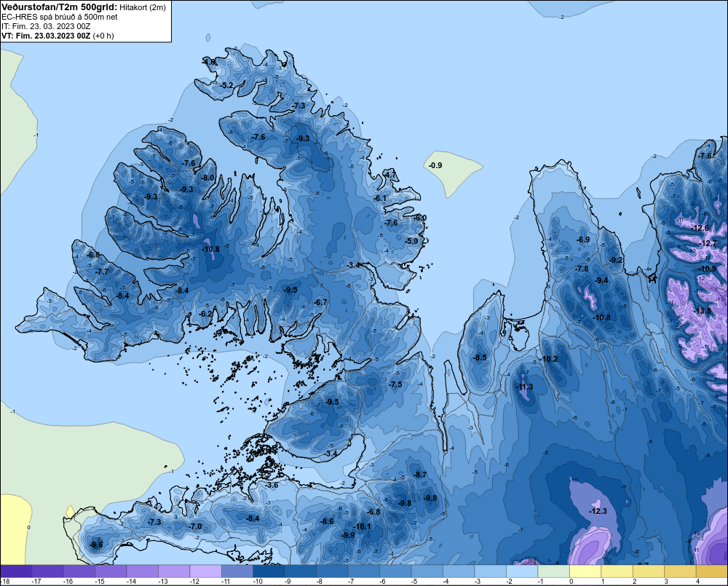Click the -8.5 temperature label
This screenshot has width=728, height=586.
click(x=480, y=357)
